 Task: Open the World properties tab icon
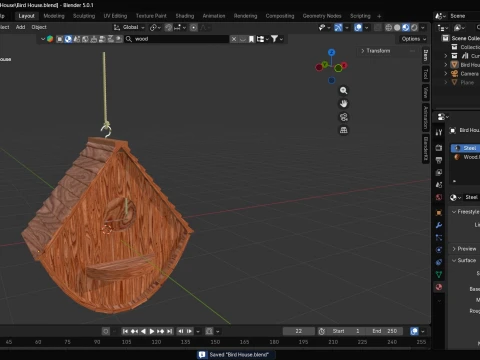click(x=439, y=197)
